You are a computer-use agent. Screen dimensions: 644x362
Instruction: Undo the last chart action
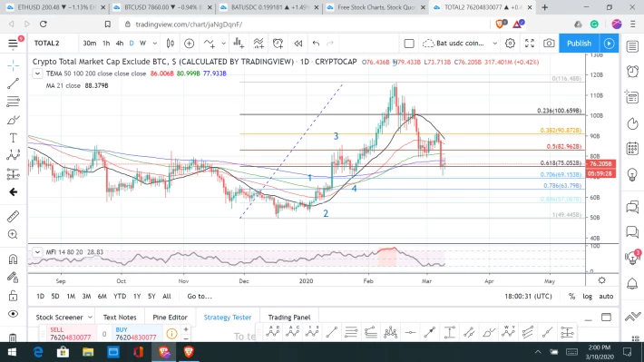(x=316, y=44)
